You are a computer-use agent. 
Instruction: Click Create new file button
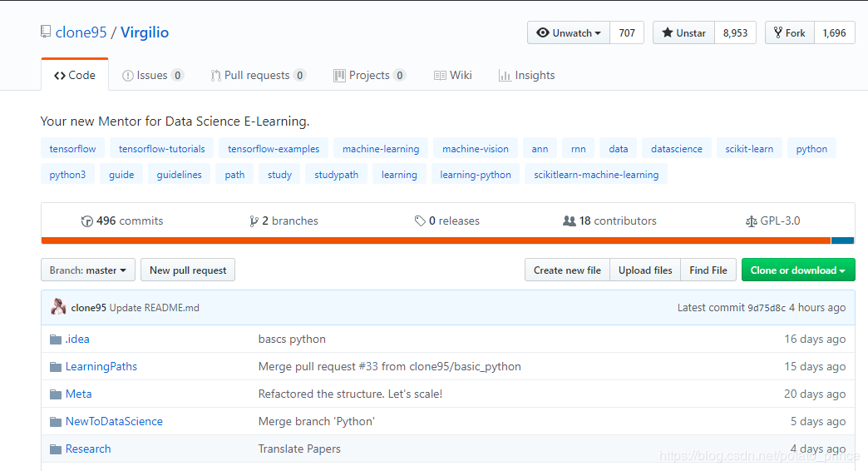567,270
